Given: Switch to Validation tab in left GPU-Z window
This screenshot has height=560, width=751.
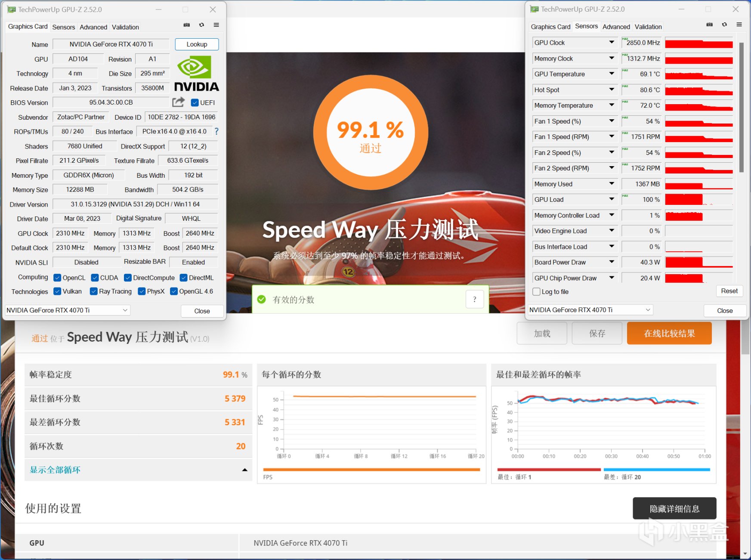Looking at the screenshot, I should (x=125, y=27).
